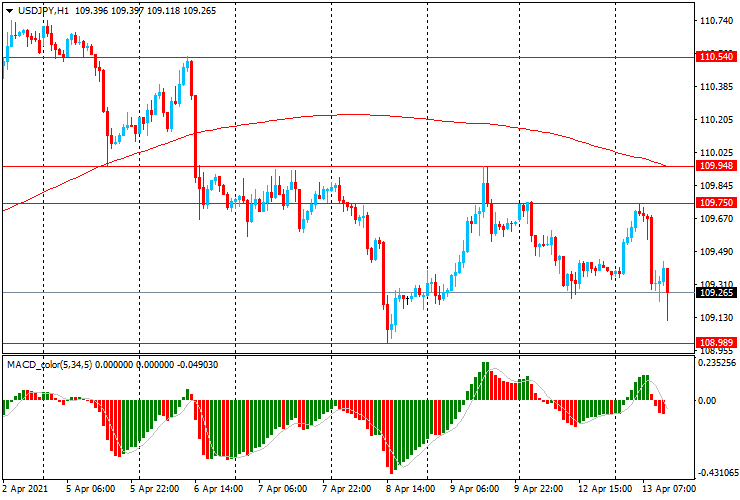The image size is (740, 500).
Task: Click the small black marker on 8 Apr candles
Action: 408,299
